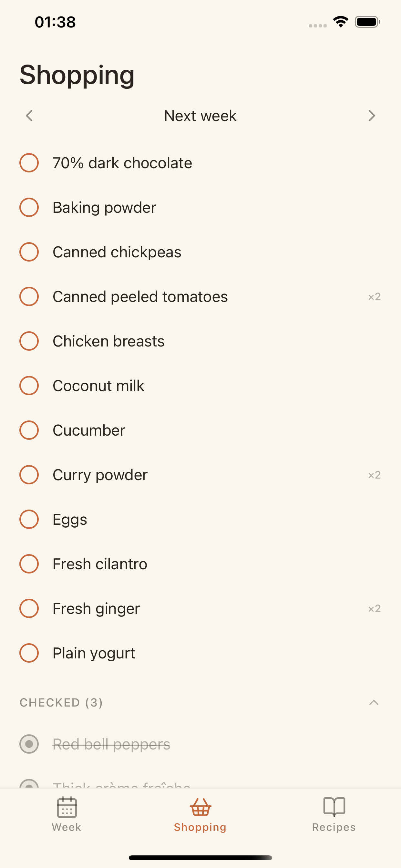Open the Recipes book icon
This screenshot has height=868, width=401.
(334, 807)
